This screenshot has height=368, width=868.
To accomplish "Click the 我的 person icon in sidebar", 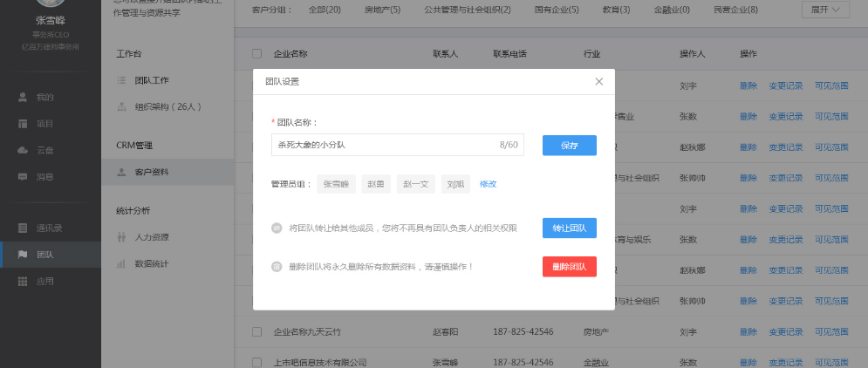I will (23, 97).
